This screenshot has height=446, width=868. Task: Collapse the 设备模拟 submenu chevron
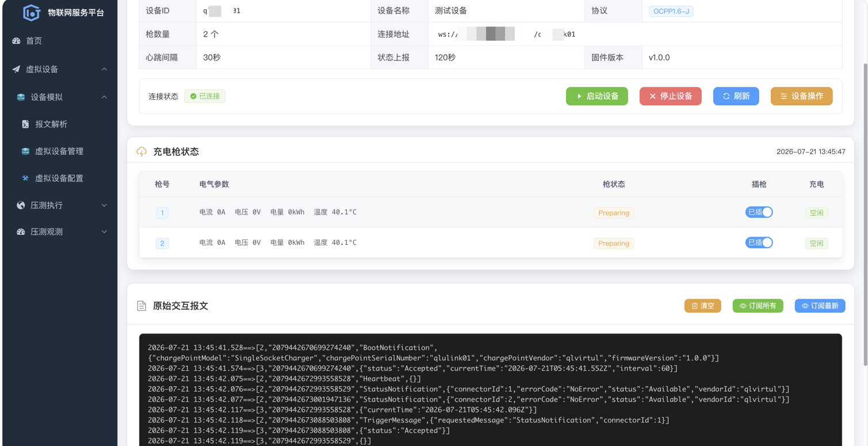click(104, 97)
